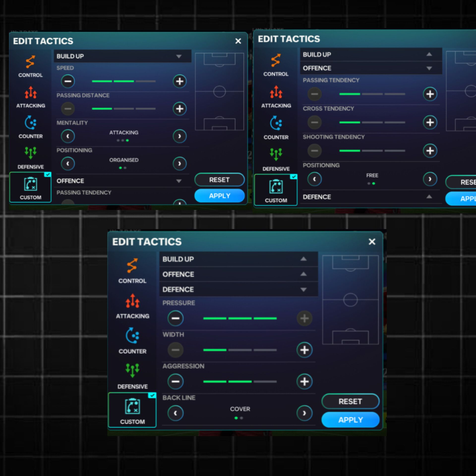Decrease Shooting Tendency with minus button
The image size is (476, 476).
(x=314, y=150)
